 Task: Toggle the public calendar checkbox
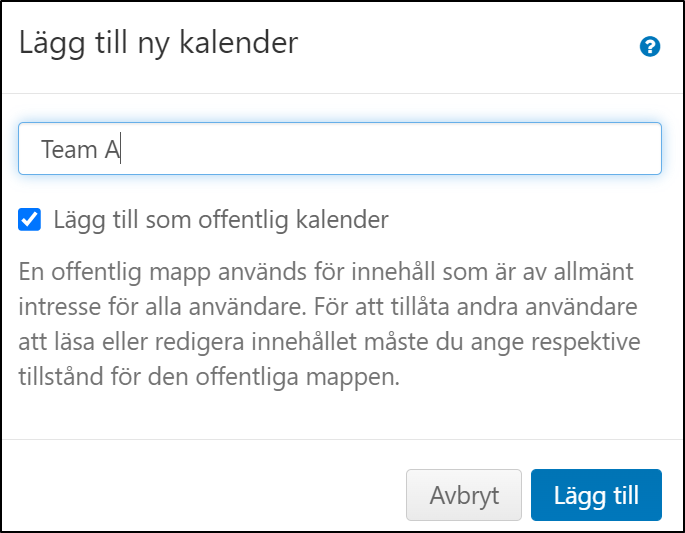pos(30,219)
